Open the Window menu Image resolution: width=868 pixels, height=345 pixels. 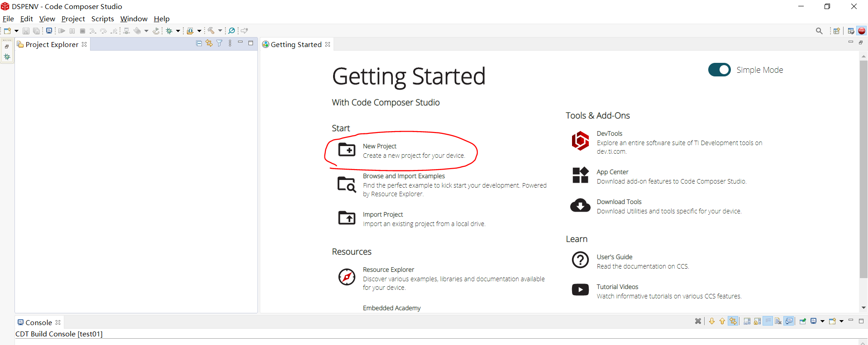click(134, 19)
